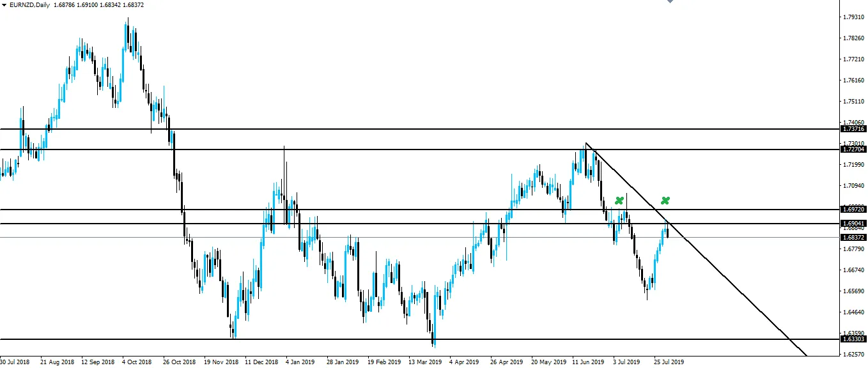This screenshot has width=868, height=368.
Task: Select the horizontal line at 1.69720
Action: click(420, 210)
